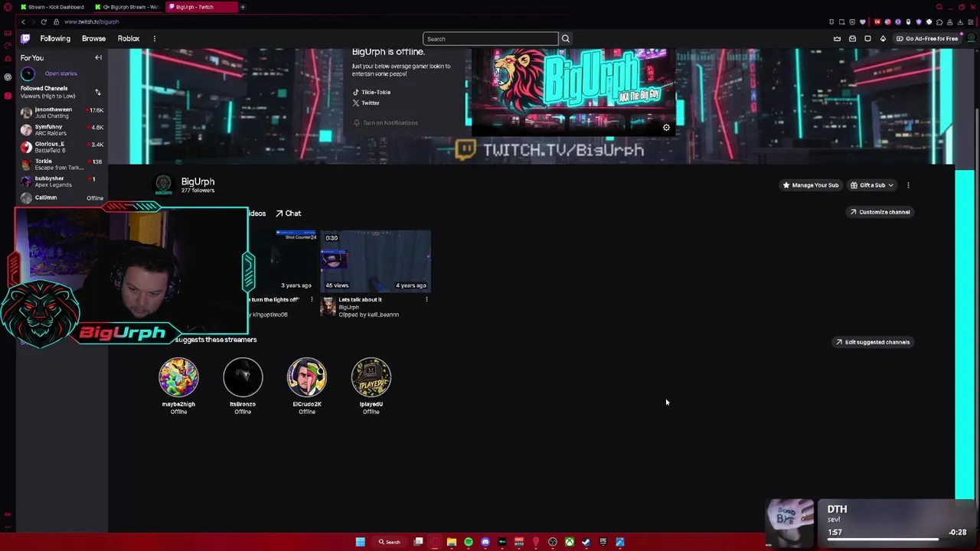Open bubbysher channel in sidebar
The width and height of the screenshot is (980, 551).
62,181
